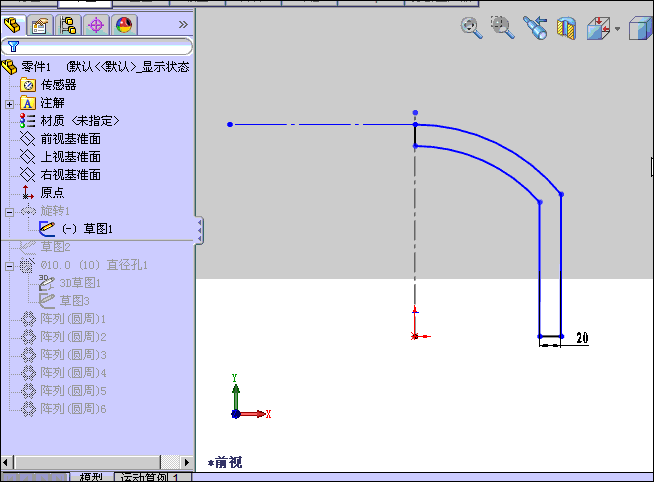The height and width of the screenshot is (482, 654).
Task: Collapse the feature tree panel handle
Action: (199, 230)
